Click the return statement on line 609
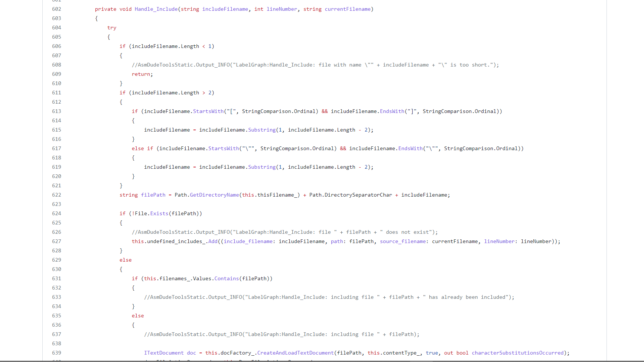This screenshot has width=644, height=362. [x=141, y=74]
